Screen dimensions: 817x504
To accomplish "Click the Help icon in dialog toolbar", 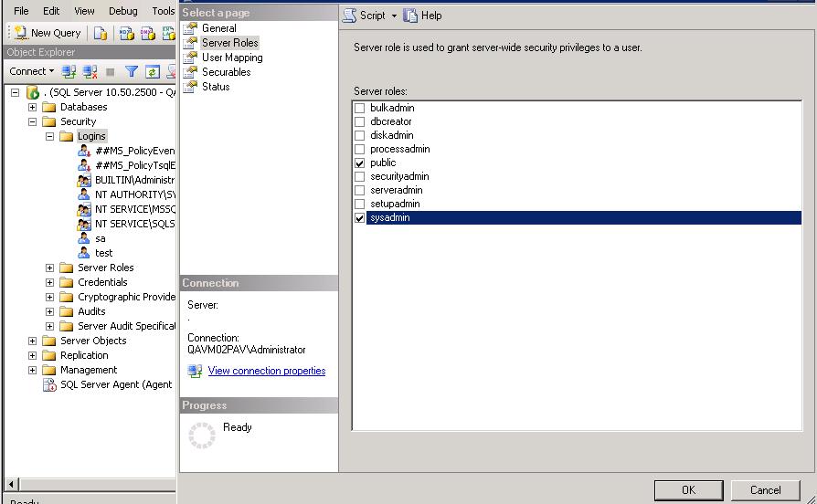I will [410, 16].
